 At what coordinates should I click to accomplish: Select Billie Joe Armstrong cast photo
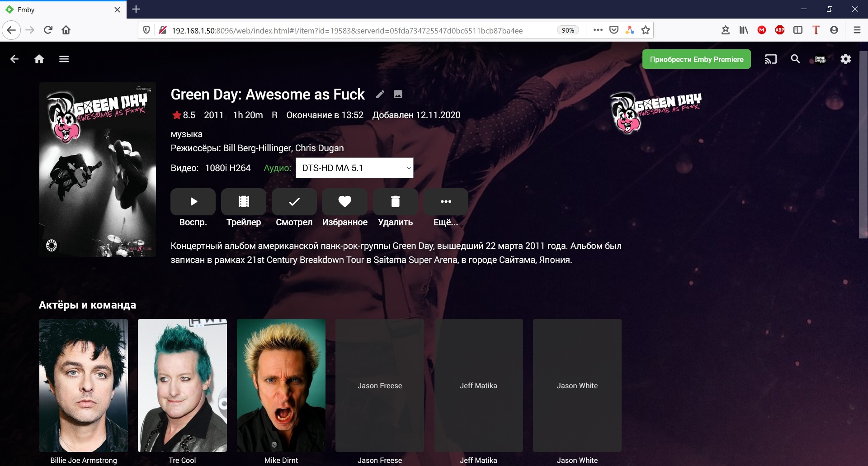pos(84,385)
